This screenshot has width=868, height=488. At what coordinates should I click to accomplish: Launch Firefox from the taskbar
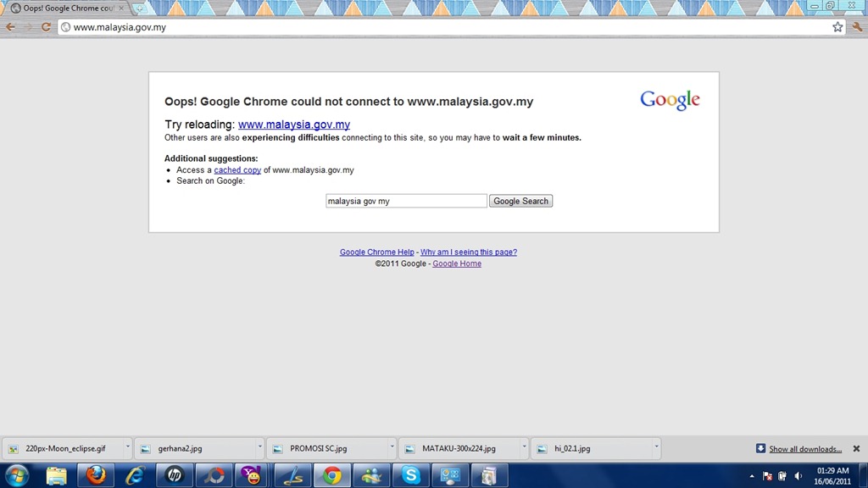[x=96, y=476]
